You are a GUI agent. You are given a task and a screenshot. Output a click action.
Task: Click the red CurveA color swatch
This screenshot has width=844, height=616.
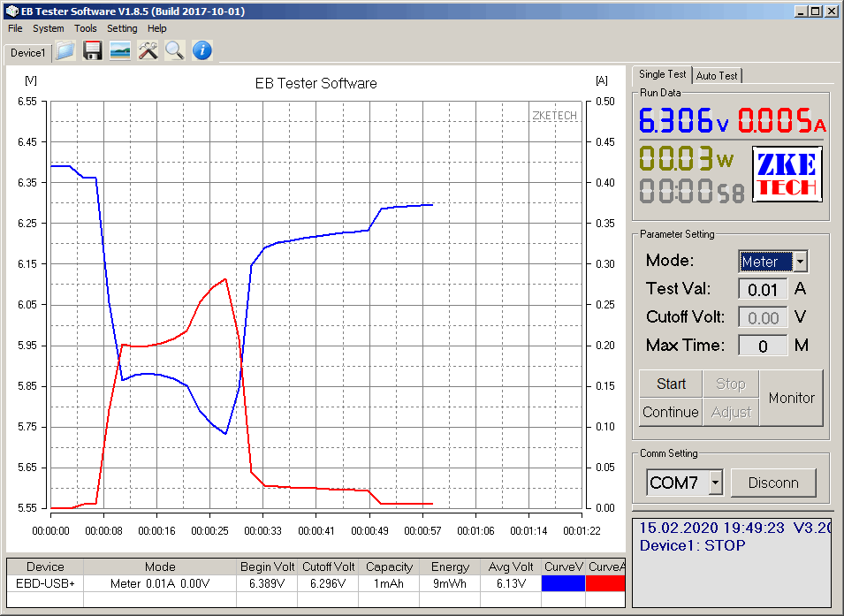[x=605, y=583]
